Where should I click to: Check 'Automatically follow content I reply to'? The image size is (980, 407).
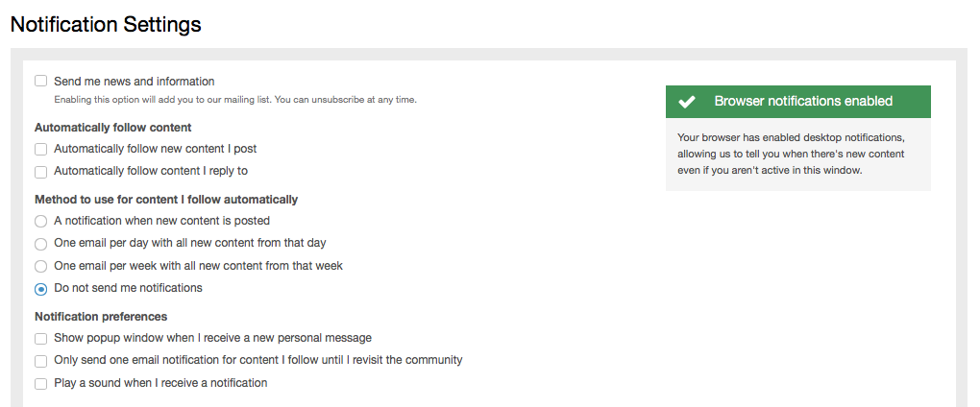[x=41, y=172]
